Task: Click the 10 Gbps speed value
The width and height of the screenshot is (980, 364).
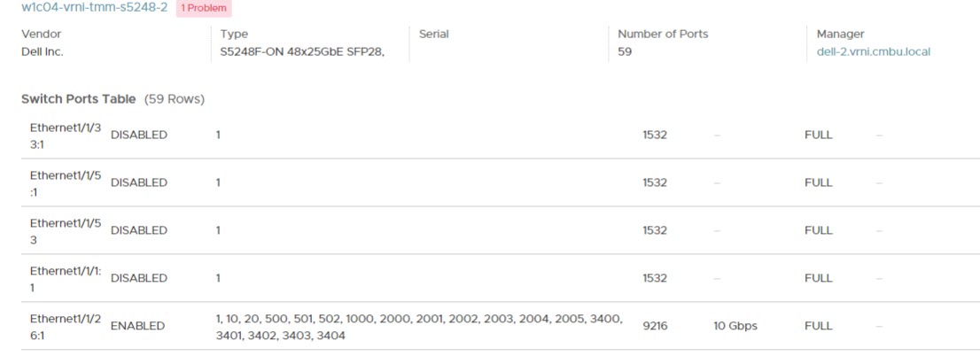Action: (x=735, y=326)
